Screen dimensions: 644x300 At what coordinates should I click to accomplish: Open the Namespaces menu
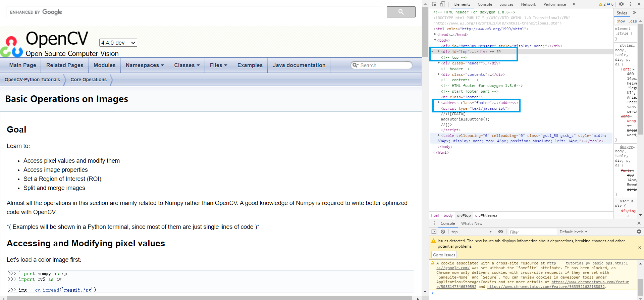[145, 65]
